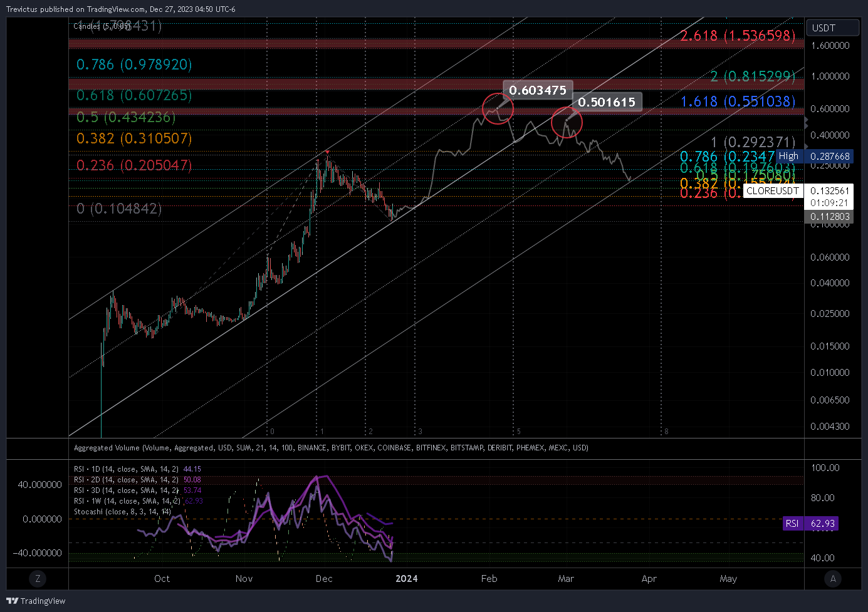This screenshot has width=868, height=612.
Task: Click the Fib time zone marker 5
Action: coord(519,432)
